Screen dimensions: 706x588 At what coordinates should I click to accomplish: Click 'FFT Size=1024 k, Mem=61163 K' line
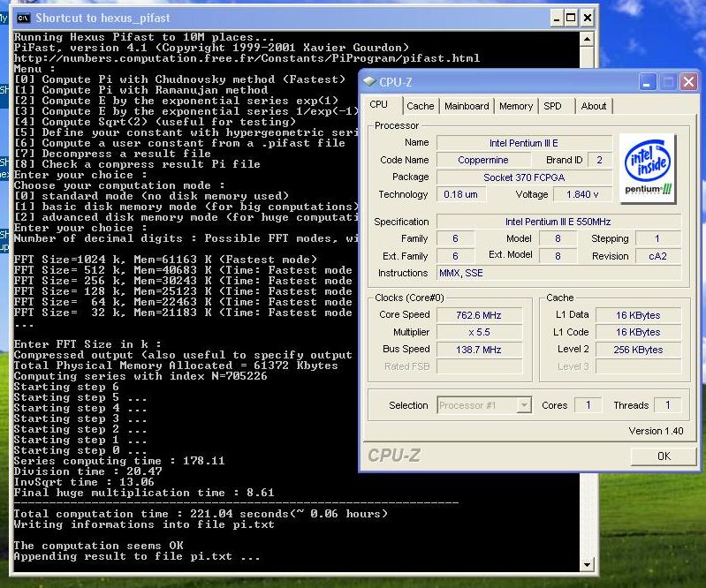tap(165, 260)
